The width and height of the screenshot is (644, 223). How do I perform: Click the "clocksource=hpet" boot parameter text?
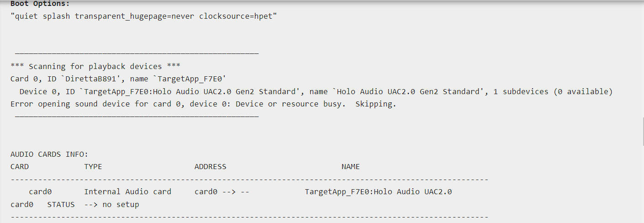pyautogui.click(x=237, y=17)
